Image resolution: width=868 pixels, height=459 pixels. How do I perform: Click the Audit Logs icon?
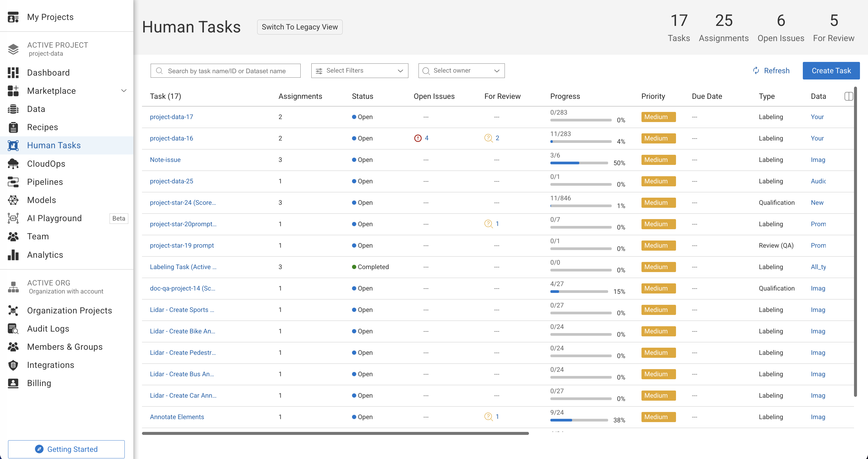tap(13, 329)
